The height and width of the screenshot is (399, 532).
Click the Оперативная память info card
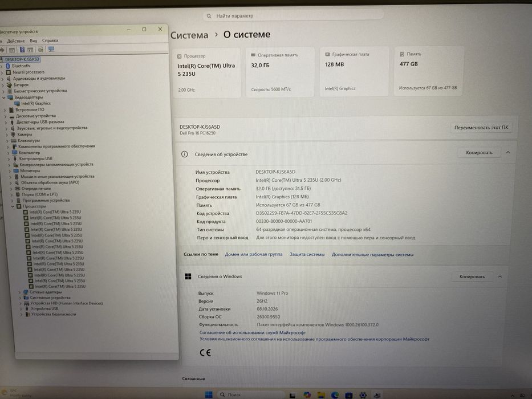(280, 72)
